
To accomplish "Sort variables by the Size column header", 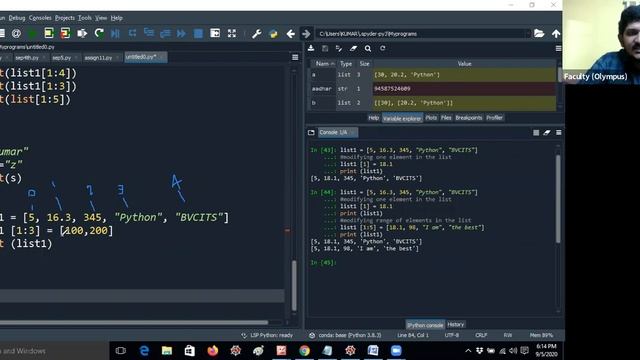I will [x=364, y=64].
